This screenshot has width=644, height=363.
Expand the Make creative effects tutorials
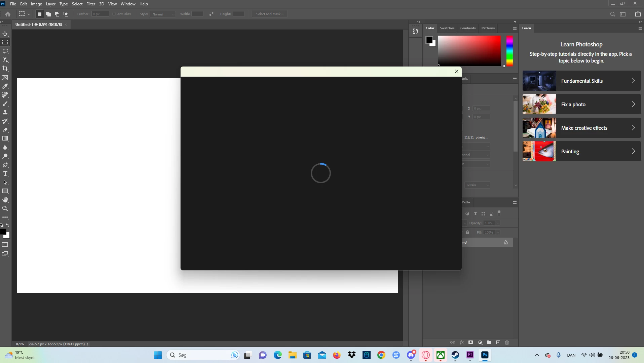[x=581, y=128]
